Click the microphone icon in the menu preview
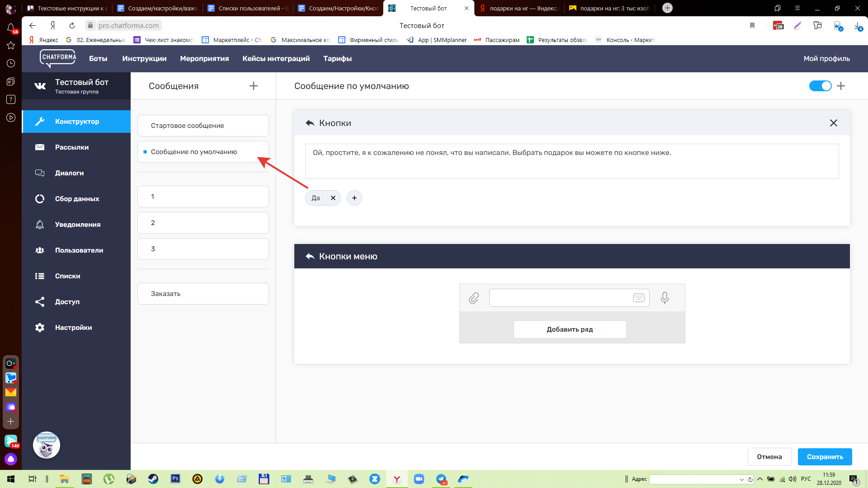Screen dimensions: 868x488 point(664,298)
